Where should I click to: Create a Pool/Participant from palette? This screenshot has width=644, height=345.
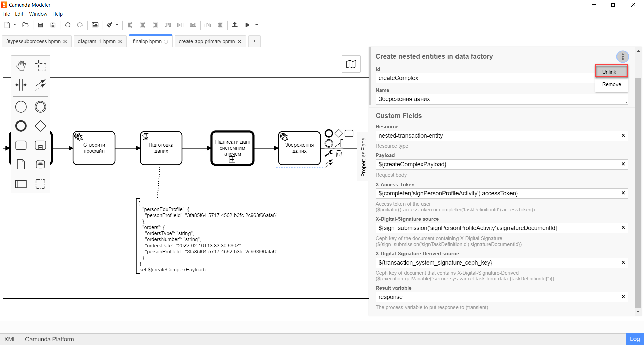pyautogui.click(x=21, y=184)
